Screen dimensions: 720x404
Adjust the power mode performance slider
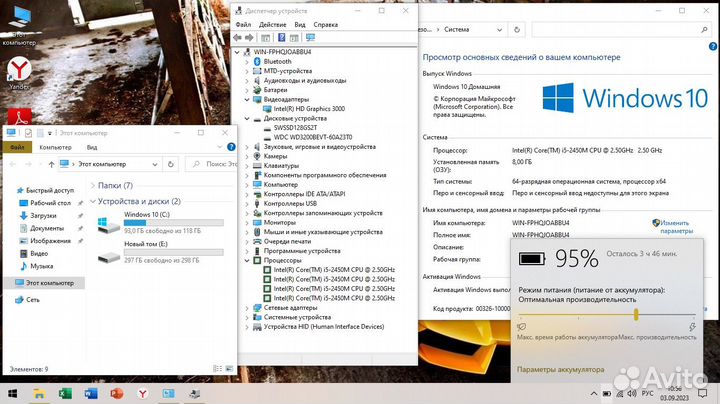636,314
